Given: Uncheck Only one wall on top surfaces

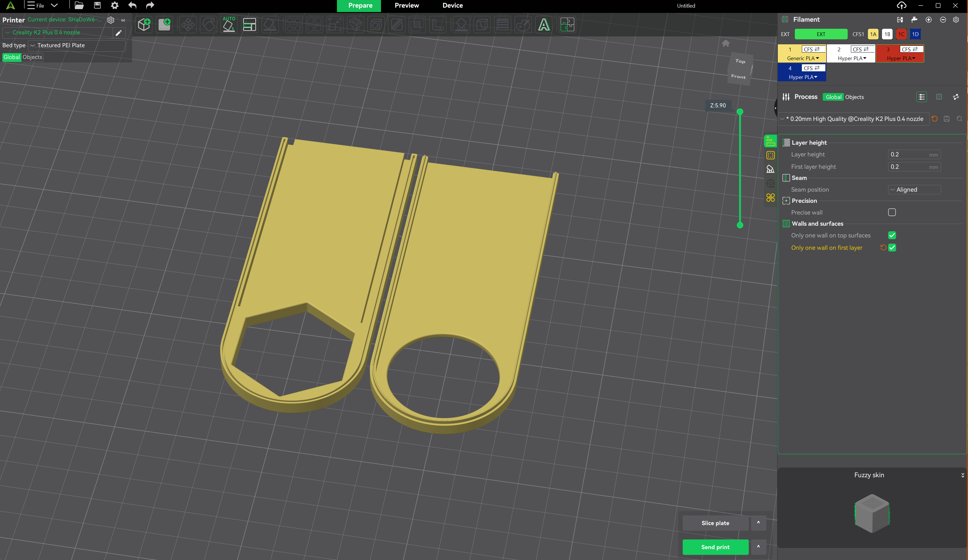Looking at the screenshot, I should click(x=892, y=235).
